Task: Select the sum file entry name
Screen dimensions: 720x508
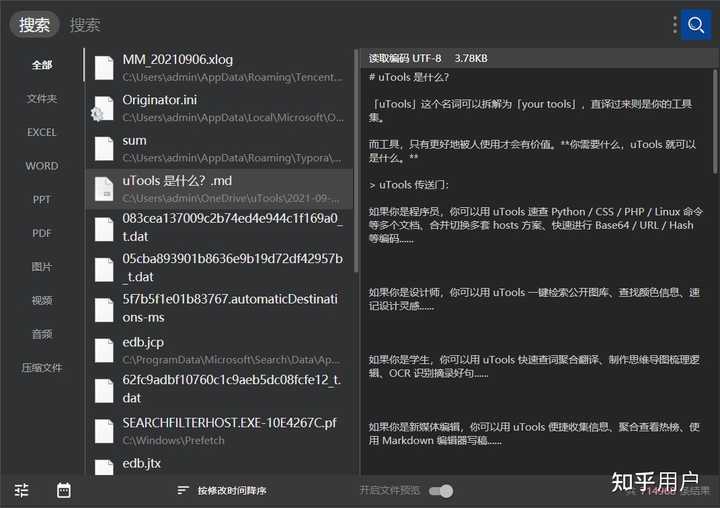Action: click(135, 141)
